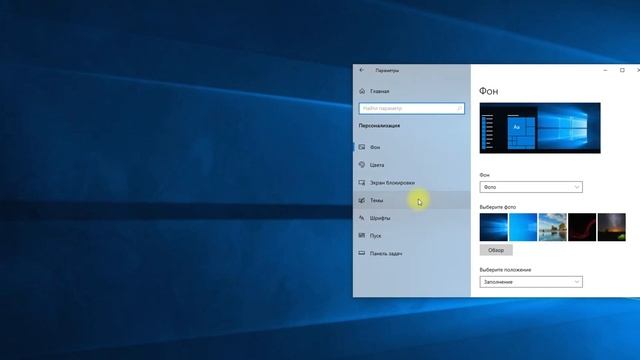Screen dimensions: 640x360
Task: Choose the light blue Windows wallpaper thumbnail
Action: (x=523, y=227)
